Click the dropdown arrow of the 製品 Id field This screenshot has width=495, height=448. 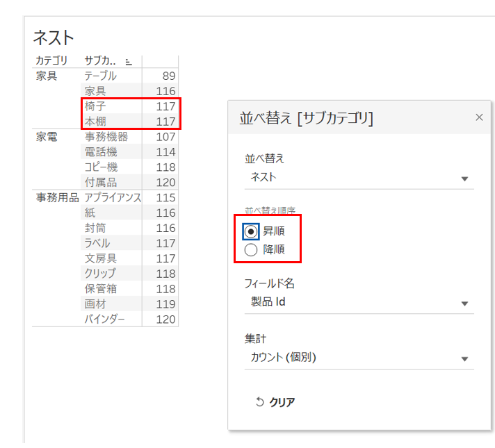click(464, 304)
